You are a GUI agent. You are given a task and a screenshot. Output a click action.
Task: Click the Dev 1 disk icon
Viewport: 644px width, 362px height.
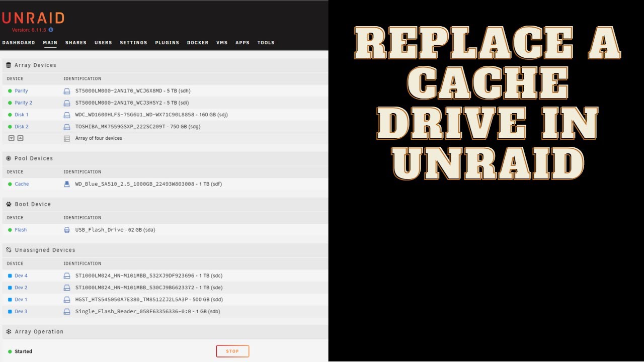[67, 300]
